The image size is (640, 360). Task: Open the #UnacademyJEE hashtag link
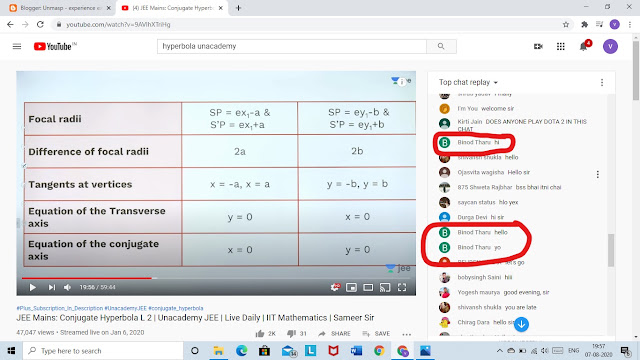pos(125,308)
